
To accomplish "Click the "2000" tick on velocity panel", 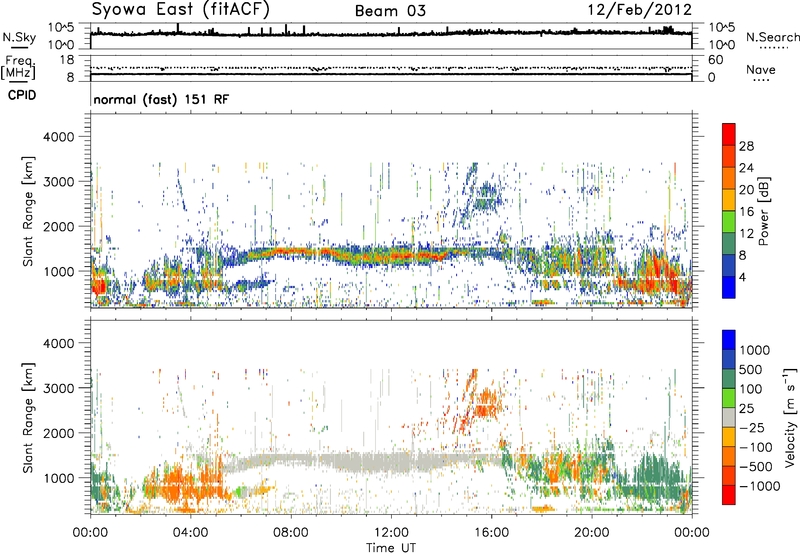I will click(x=61, y=433).
